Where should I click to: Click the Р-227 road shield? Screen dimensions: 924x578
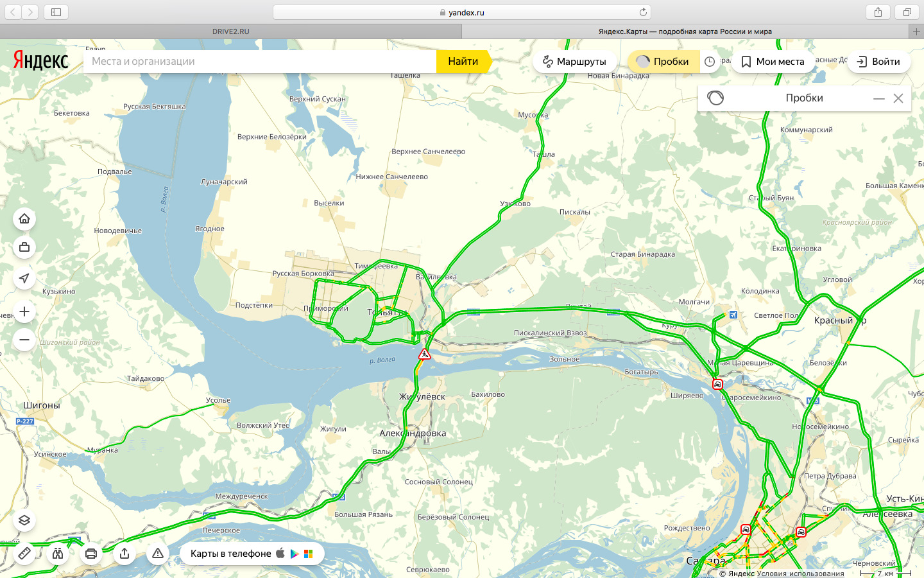[24, 421]
